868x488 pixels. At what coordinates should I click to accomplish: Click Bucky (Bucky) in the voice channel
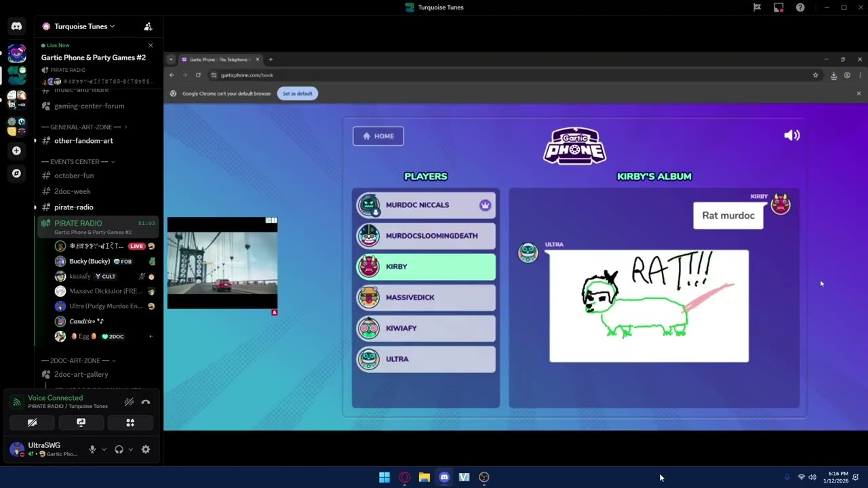tap(104, 262)
